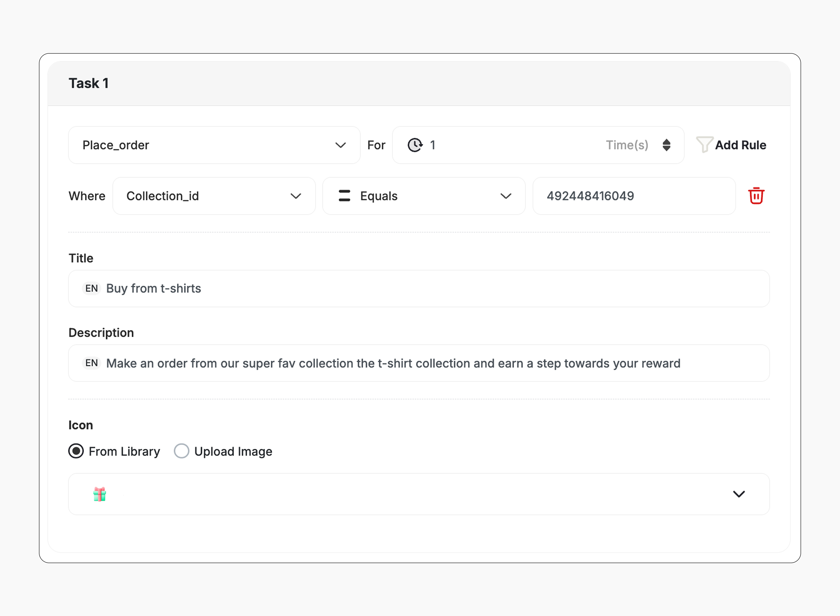Click the collection ID value field
The image size is (840, 616).
634,196
